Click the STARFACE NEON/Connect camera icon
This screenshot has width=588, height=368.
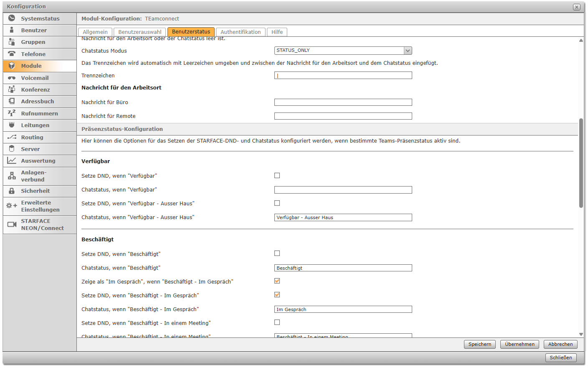(x=12, y=225)
